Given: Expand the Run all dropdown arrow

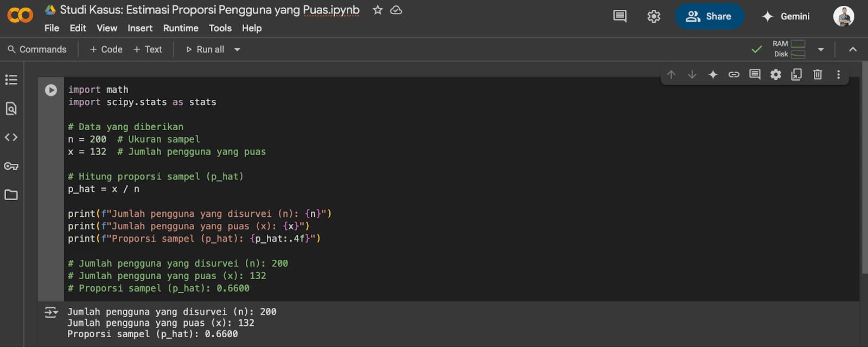Looking at the screenshot, I should pyautogui.click(x=237, y=49).
